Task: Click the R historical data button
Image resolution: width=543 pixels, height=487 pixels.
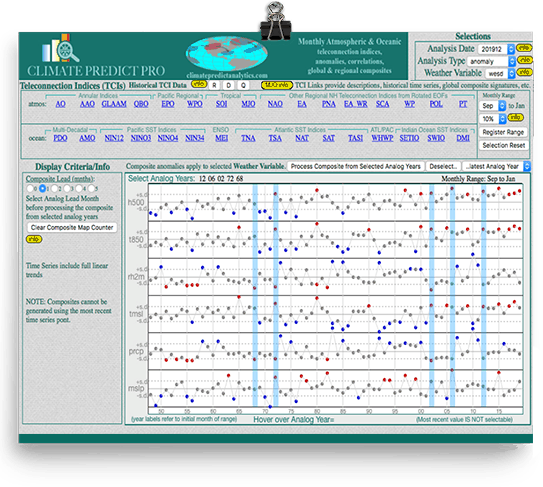Action: [x=214, y=85]
